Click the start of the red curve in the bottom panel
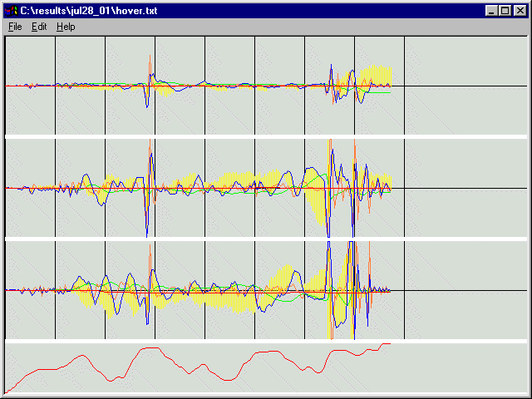The height and width of the screenshot is (399, 532). tap(7, 392)
